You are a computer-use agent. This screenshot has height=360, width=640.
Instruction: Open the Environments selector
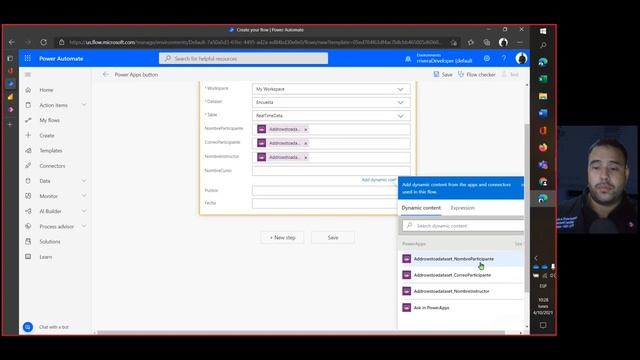coord(444,58)
